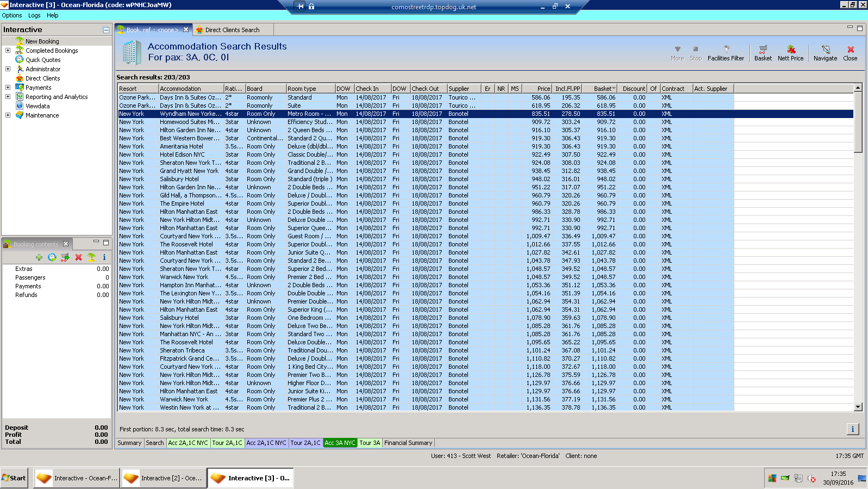Click Passengers row in Booking contents
The image size is (868, 489).
[57, 277]
